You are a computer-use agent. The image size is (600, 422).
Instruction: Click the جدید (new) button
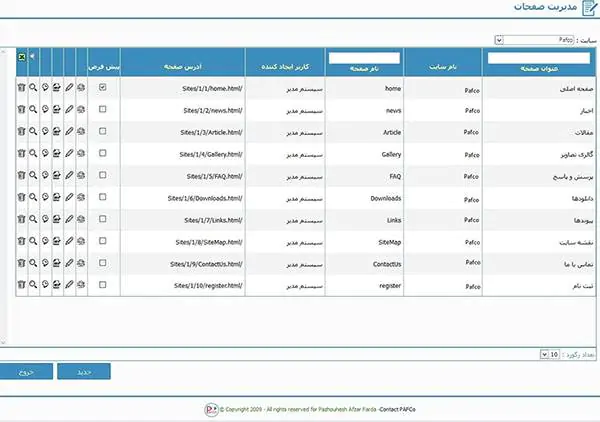(84, 371)
